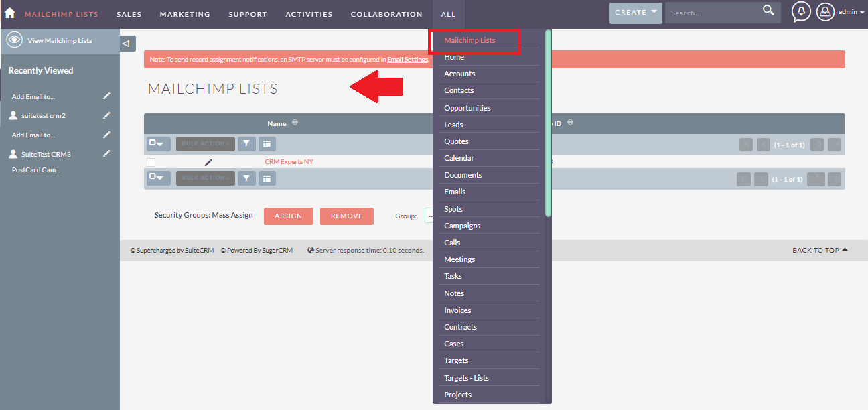Open the CRM Experts NY record link

coord(289,162)
